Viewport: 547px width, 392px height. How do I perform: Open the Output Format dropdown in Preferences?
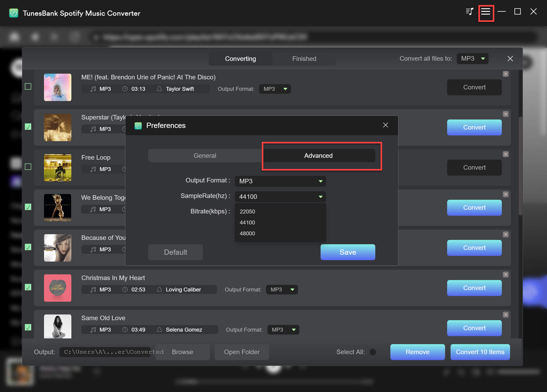(280, 181)
